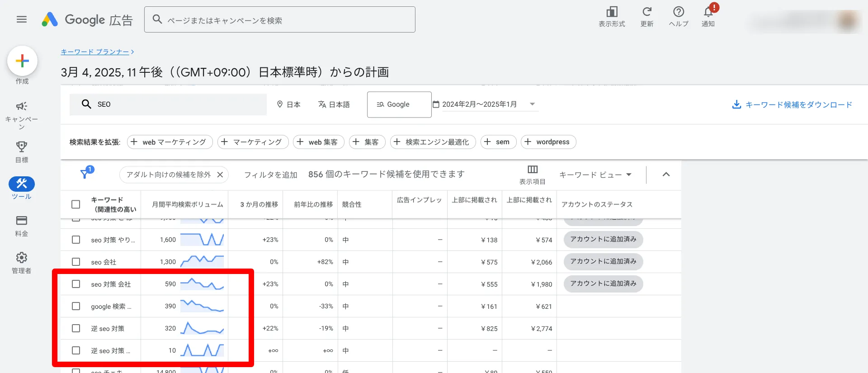Click the ¥2,774 bid value

click(541, 329)
